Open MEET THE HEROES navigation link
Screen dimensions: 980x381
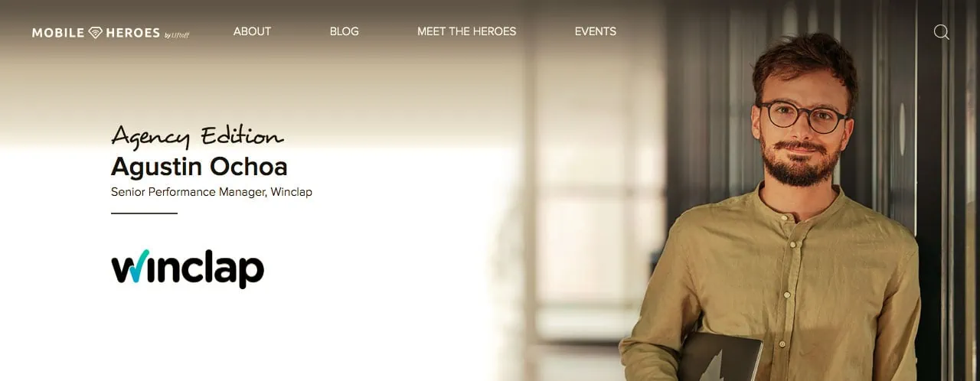point(466,31)
